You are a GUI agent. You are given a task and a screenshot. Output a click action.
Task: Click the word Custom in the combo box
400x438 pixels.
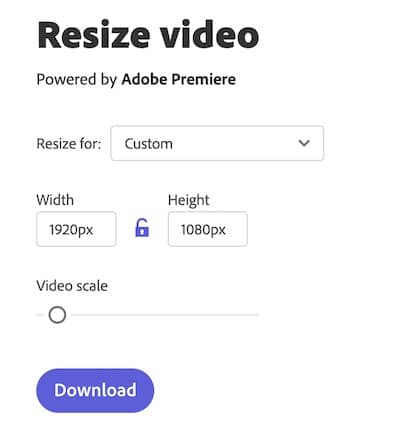point(149,144)
